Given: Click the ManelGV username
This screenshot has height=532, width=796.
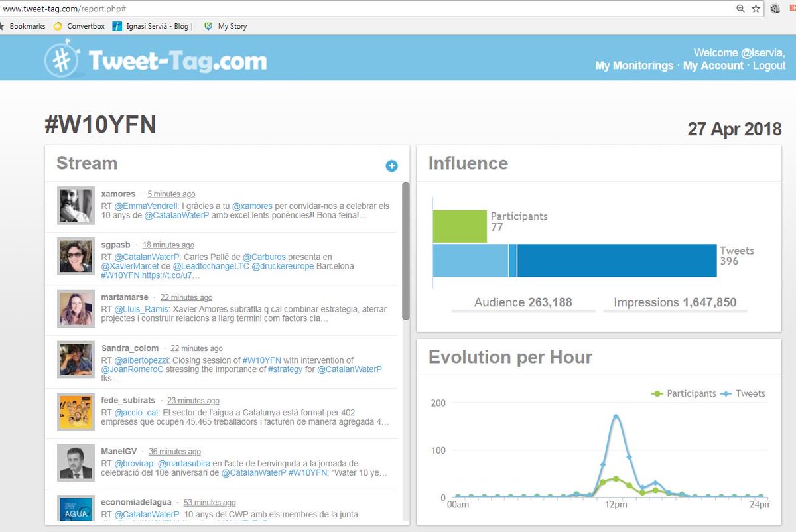Looking at the screenshot, I should 119,451.
